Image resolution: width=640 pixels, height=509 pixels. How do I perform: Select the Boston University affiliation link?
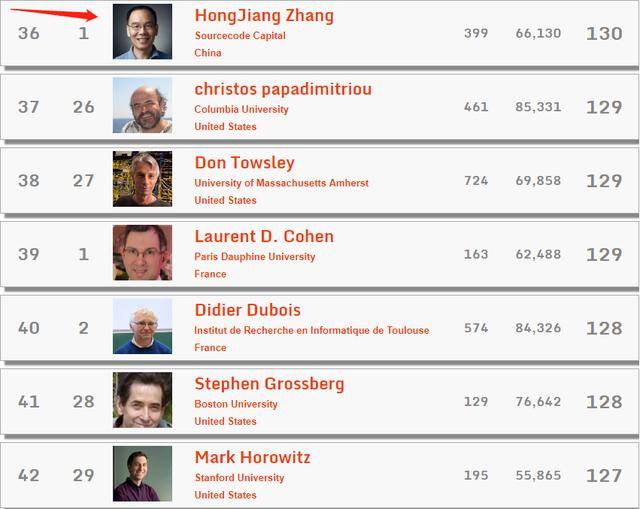click(236, 404)
